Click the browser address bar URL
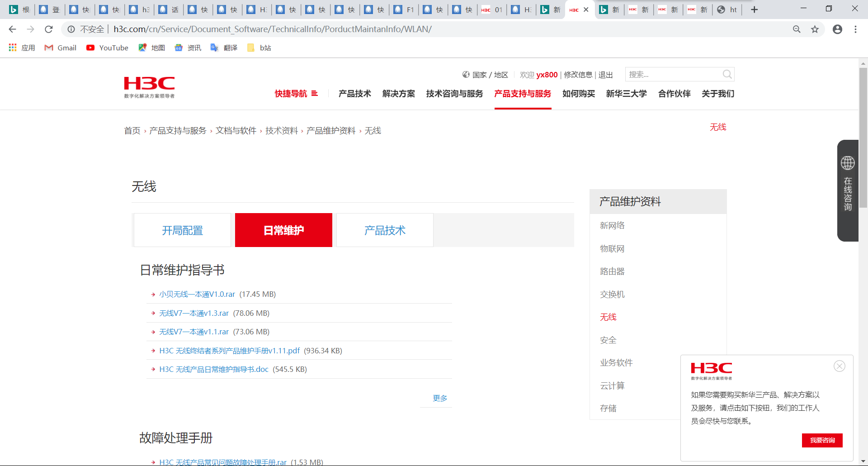868x466 pixels. tap(273, 29)
